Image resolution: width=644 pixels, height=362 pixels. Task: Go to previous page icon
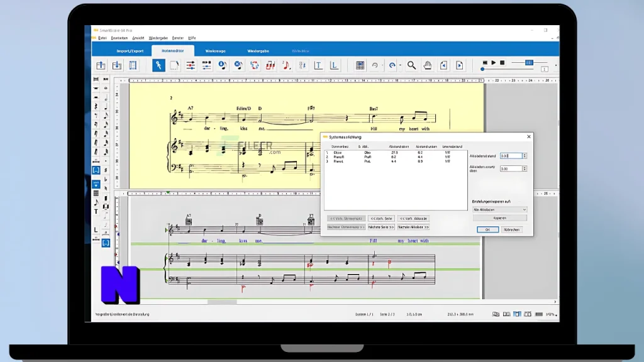click(x=443, y=65)
